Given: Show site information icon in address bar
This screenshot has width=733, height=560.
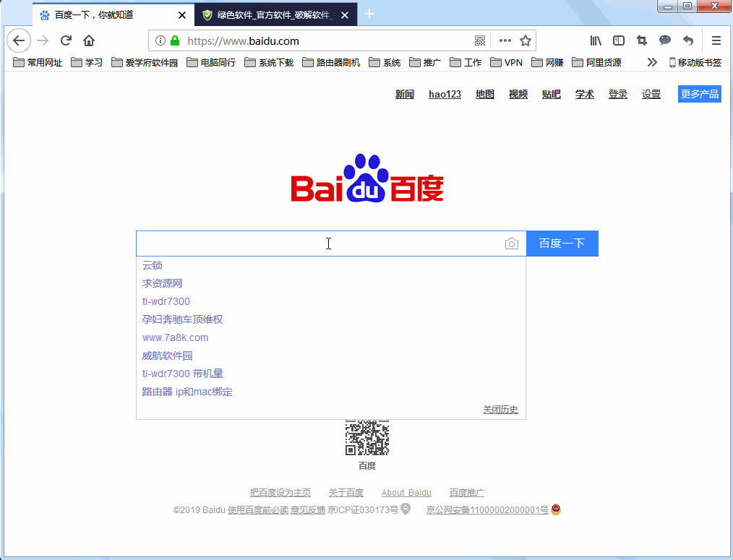Looking at the screenshot, I should [160, 40].
